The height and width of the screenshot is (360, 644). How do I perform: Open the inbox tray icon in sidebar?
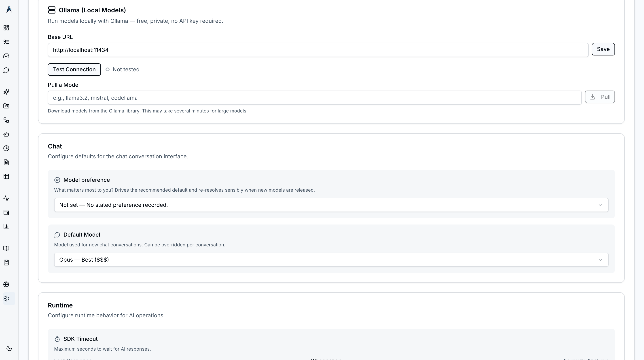(6, 56)
